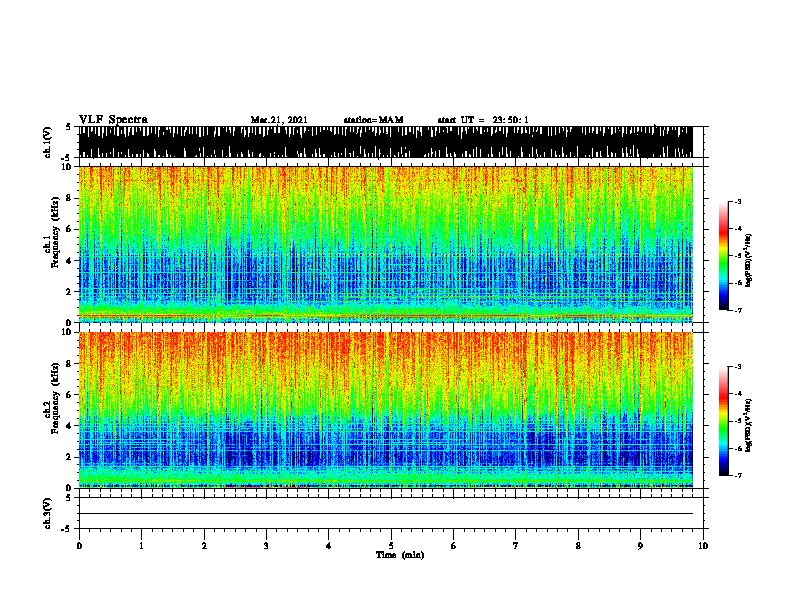Click the "Time (min)" axis title
Screen dimensions: 792x612
pos(400,555)
